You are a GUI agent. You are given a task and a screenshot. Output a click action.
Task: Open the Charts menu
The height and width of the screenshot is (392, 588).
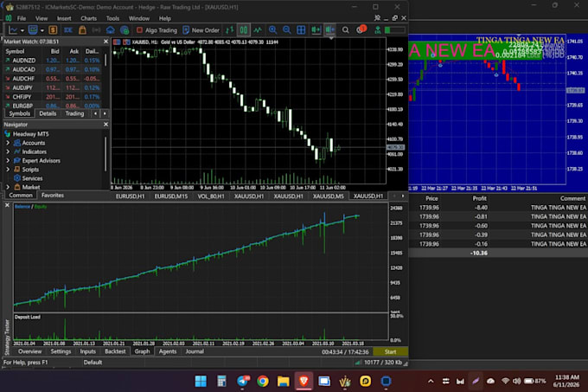[x=88, y=18]
